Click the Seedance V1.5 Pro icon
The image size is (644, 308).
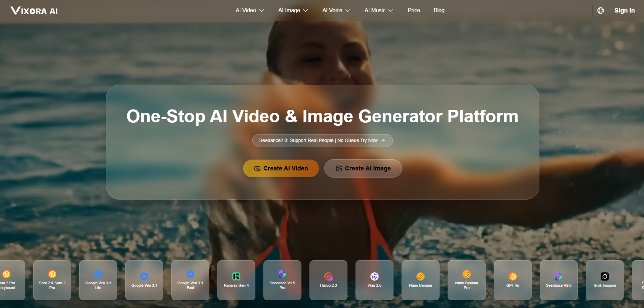click(x=282, y=274)
